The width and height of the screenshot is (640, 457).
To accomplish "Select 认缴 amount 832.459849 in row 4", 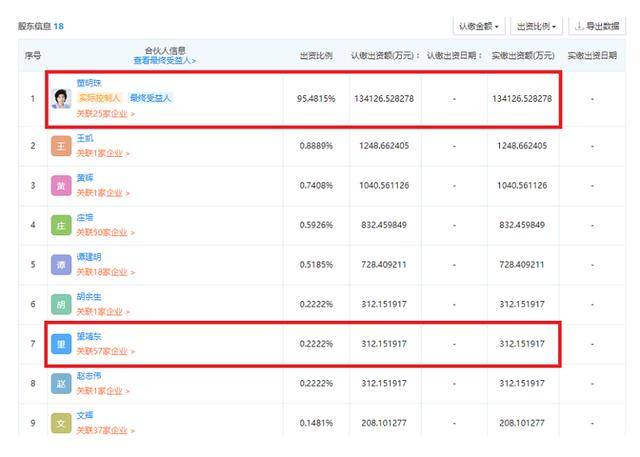I will coord(384,225).
